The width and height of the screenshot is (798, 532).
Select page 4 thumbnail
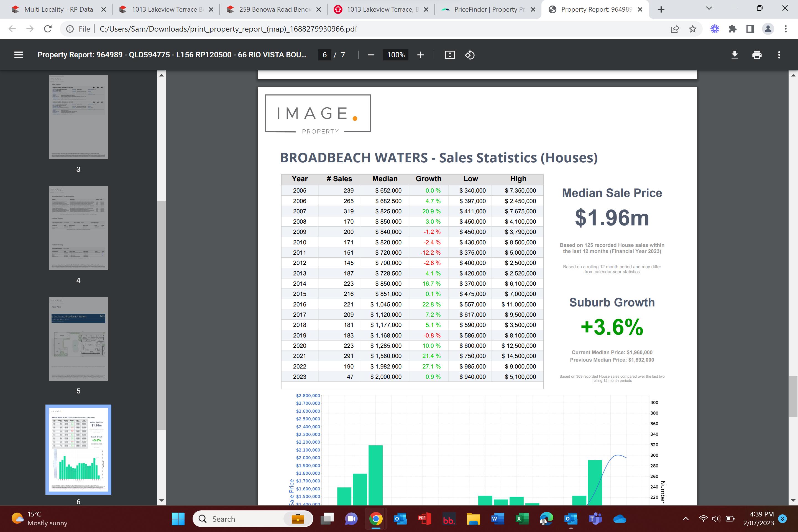tap(78, 228)
